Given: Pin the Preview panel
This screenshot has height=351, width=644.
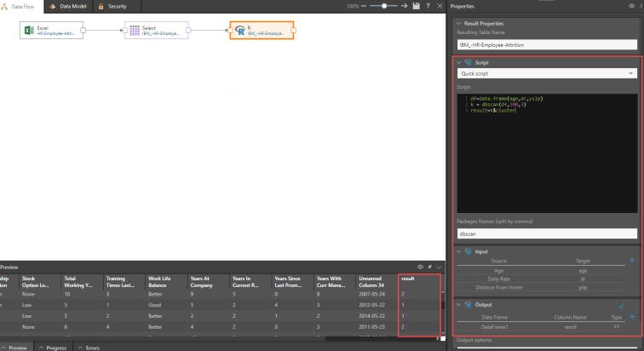Looking at the screenshot, I should [x=429, y=267].
